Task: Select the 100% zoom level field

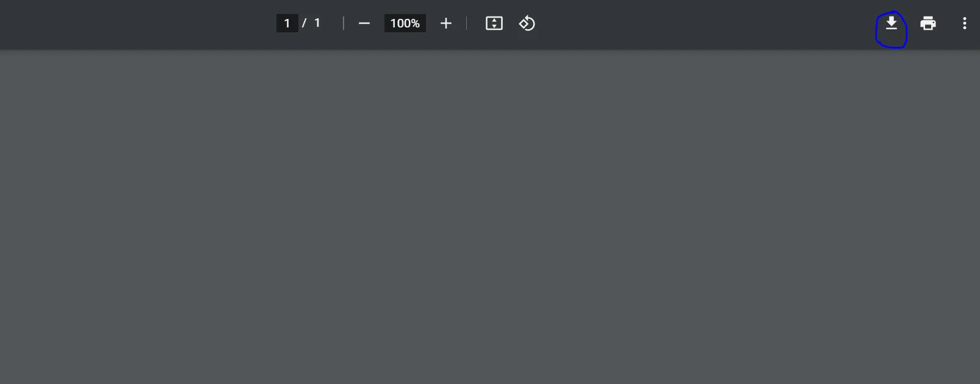Action: point(405,23)
